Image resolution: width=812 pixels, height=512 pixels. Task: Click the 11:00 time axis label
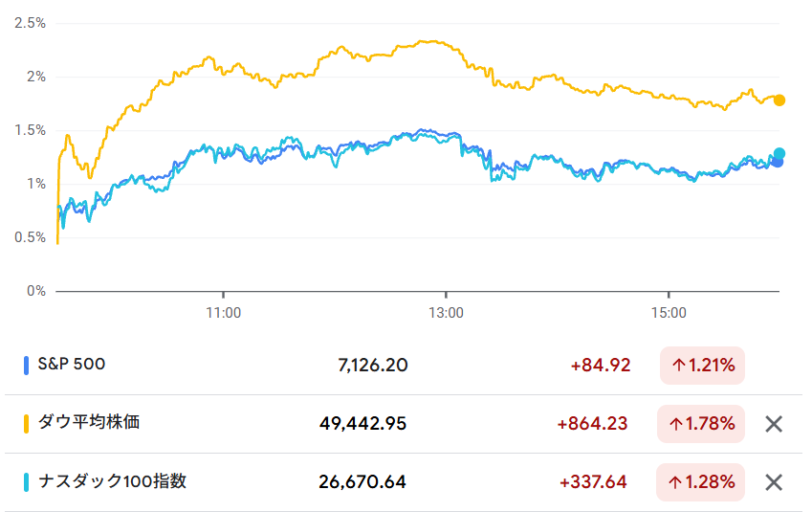coord(223,312)
